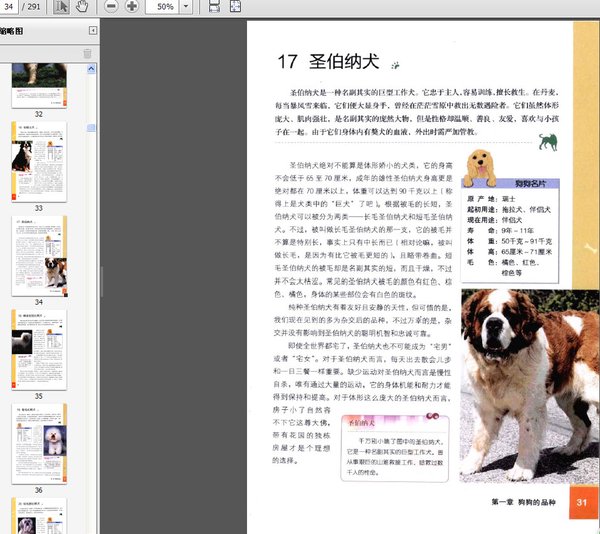The width and height of the screenshot is (600, 534).
Task: Select the arrow selection tool
Action: [60, 7]
